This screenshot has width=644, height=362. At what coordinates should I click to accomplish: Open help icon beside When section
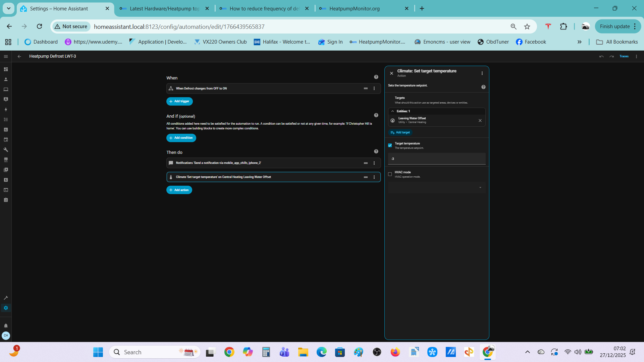(376, 77)
